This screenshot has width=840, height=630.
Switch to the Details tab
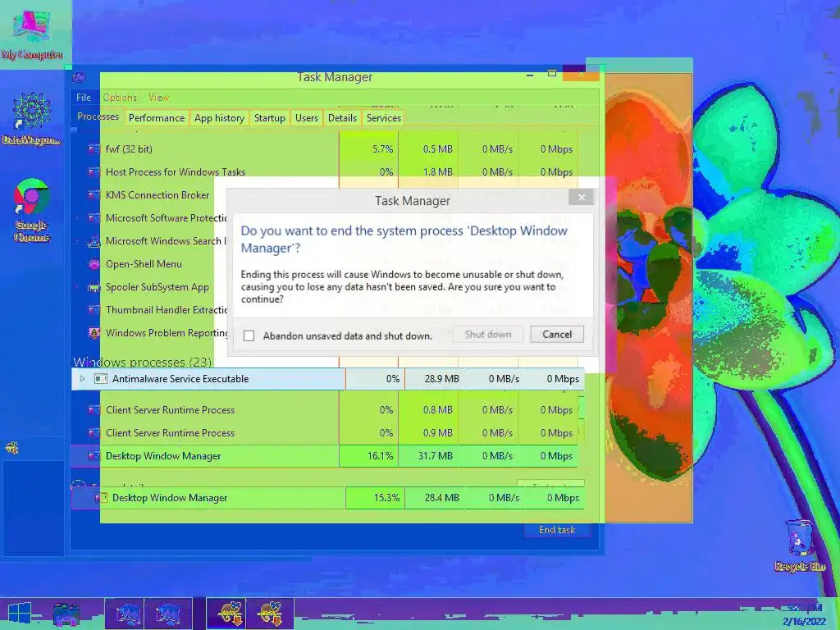[342, 118]
